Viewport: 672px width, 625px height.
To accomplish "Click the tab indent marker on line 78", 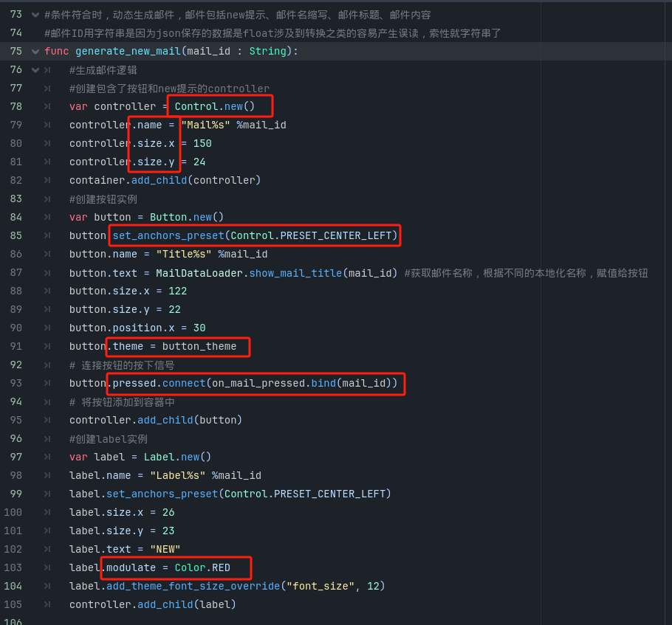I will tap(47, 107).
